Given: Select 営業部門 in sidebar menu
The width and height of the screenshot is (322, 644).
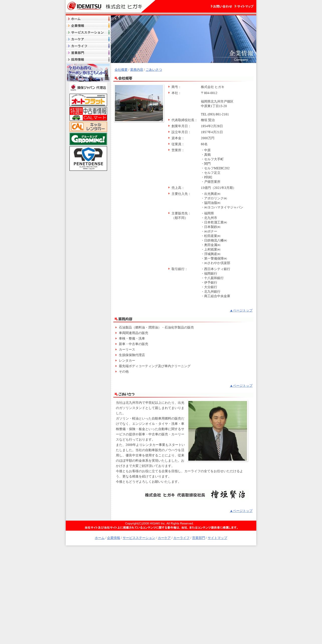Looking at the screenshot, I should pos(88,53).
